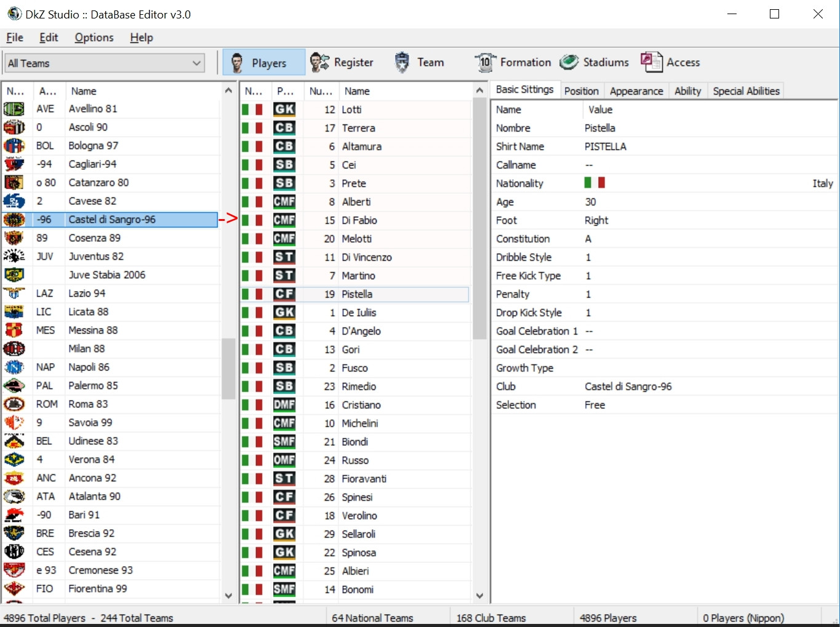The width and height of the screenshot is (840, 627).
Task: Switch to the Basic Sittings tab
Action: pos(525,90)
